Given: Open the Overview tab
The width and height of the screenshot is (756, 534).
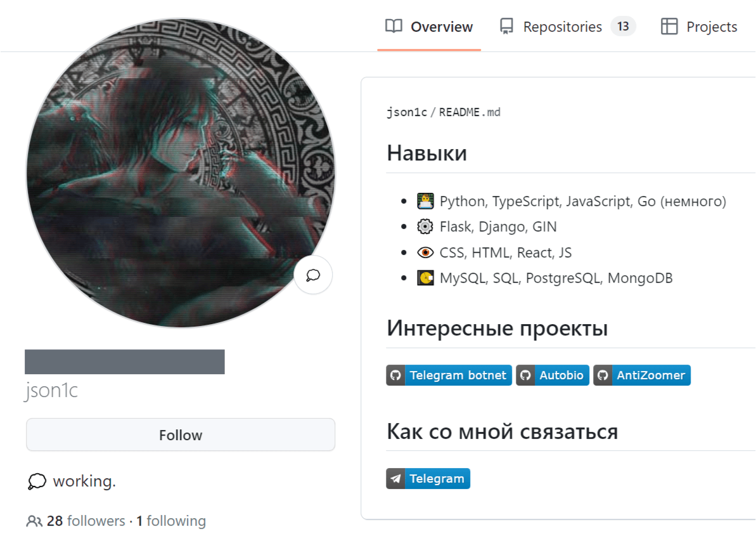Looking at the screenshot, I should click(x=441, y=27).
